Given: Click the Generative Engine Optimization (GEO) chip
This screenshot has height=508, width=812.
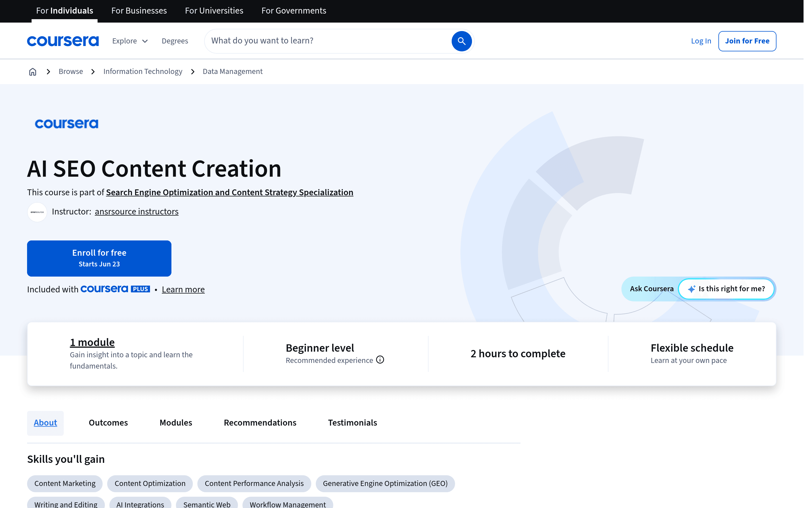Looking at the screenshot, I should point(385,483).
